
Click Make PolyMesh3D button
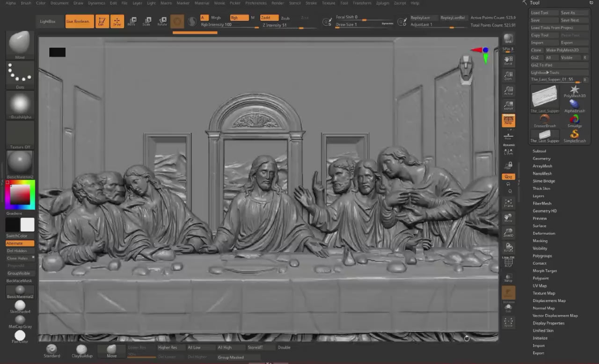[566, 50]
